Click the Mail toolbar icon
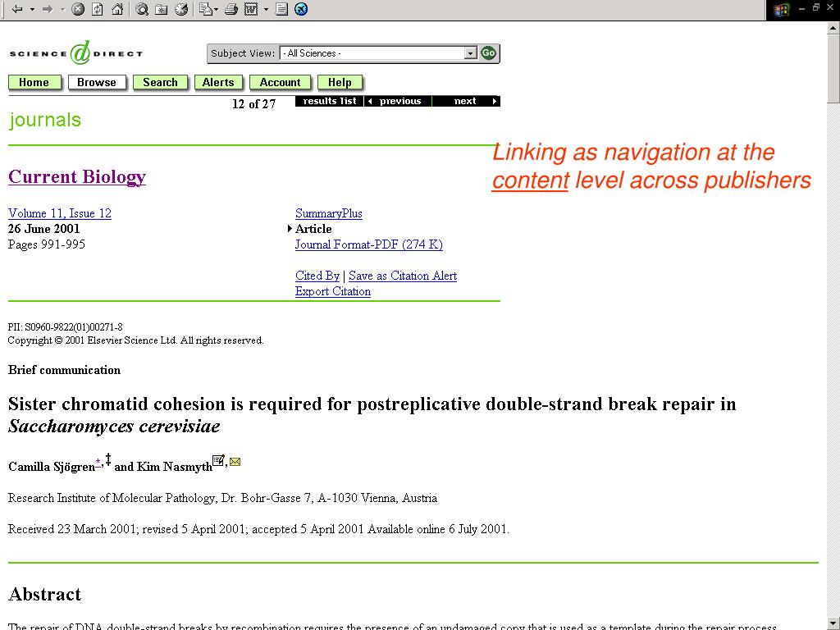The width and height of the screenshot is (840, 630). click(x=205, y=8)
